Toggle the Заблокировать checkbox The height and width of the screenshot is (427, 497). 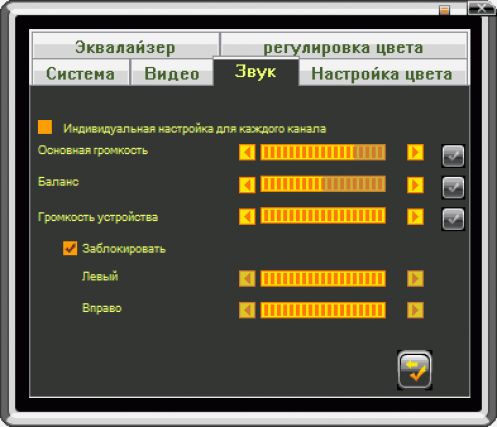pyautogui.click(x=70, y=248)
